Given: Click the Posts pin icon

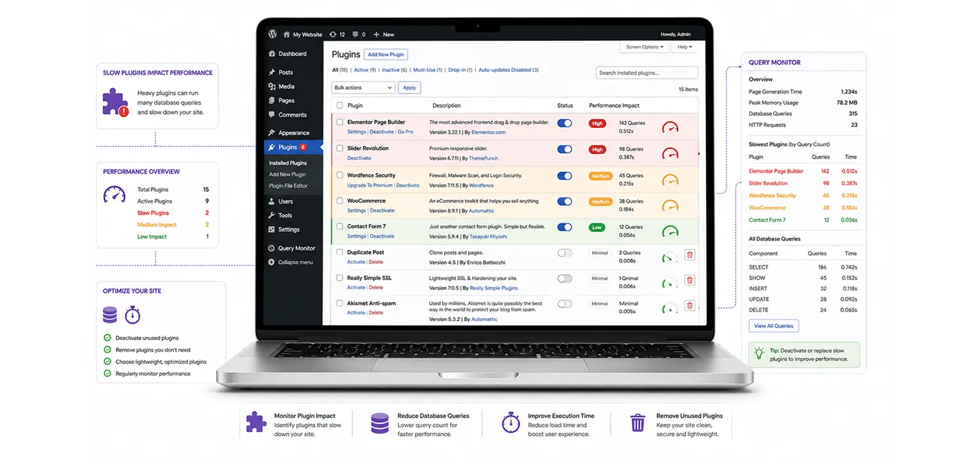Looking at the screenshot, I should click(272, 72).
